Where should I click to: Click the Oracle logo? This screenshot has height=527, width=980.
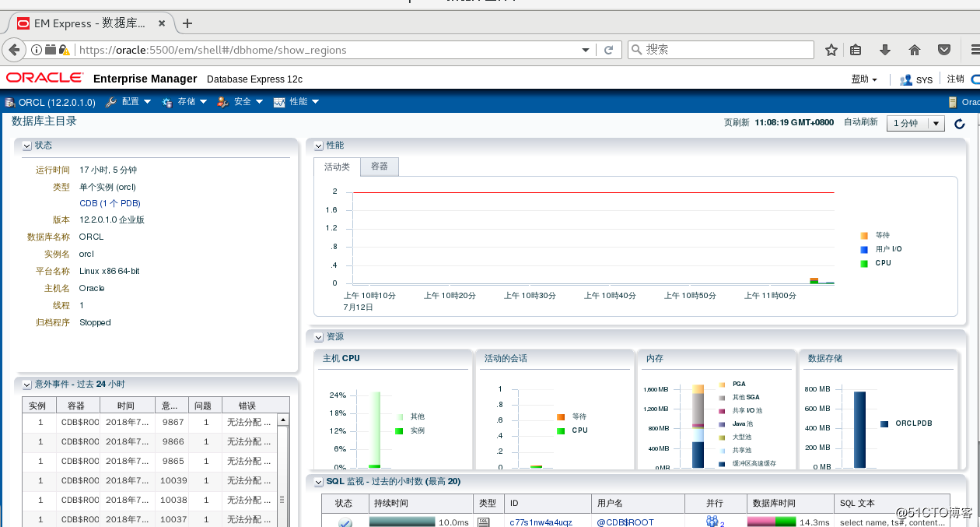(x=44, y=78)
